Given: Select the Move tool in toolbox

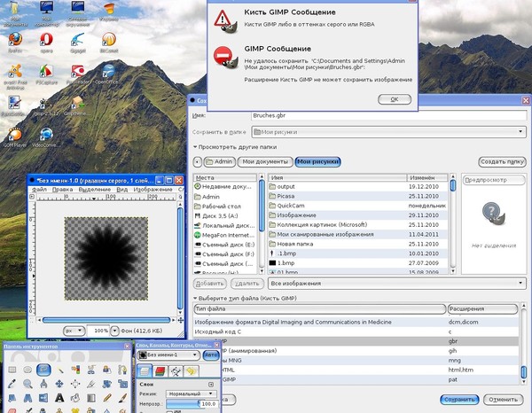Looking at the screenshot, I should [59, 384].
